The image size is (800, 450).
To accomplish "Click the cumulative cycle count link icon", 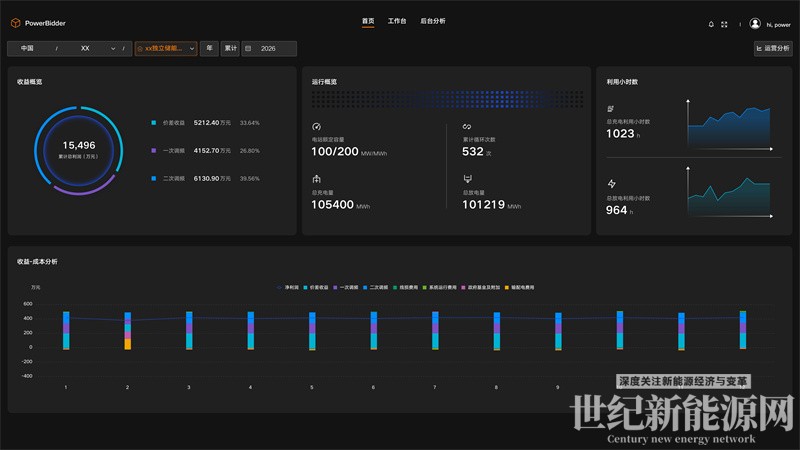I will pyautogui.click(x=466, y=126).
